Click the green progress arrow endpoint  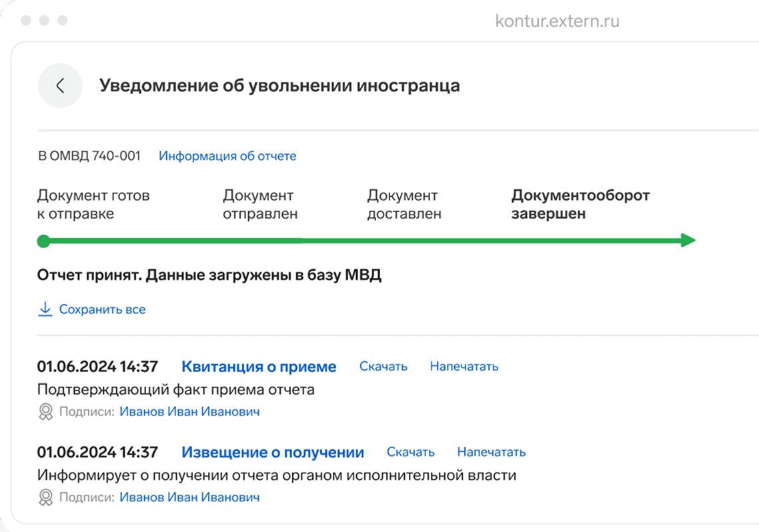687,241
